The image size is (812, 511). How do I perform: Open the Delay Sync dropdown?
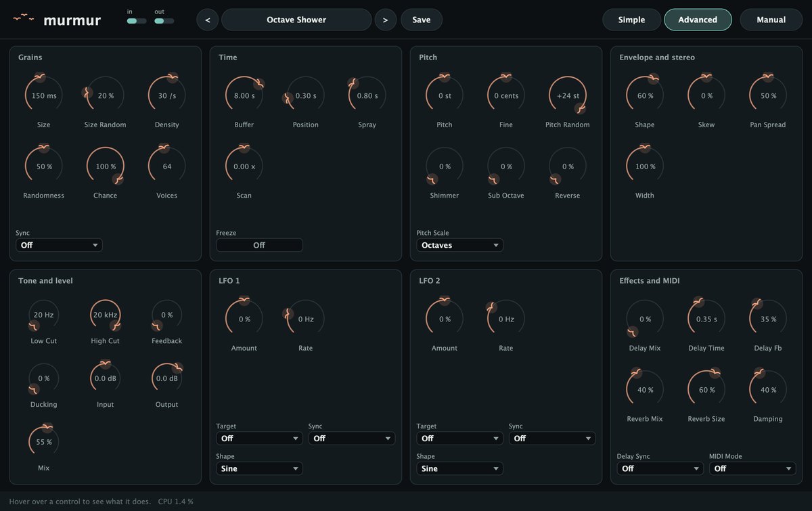pyautogui.click(x=660, y=468)
